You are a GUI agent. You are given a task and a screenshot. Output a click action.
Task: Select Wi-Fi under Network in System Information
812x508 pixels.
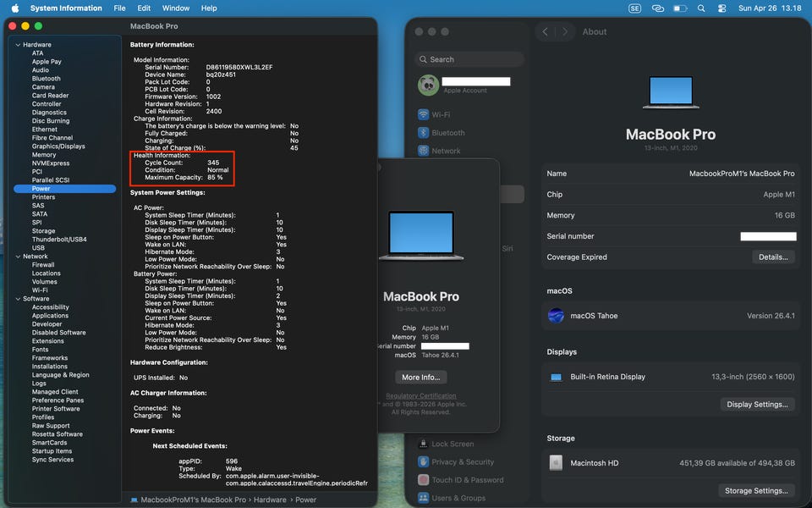click(x=40, y=290)
